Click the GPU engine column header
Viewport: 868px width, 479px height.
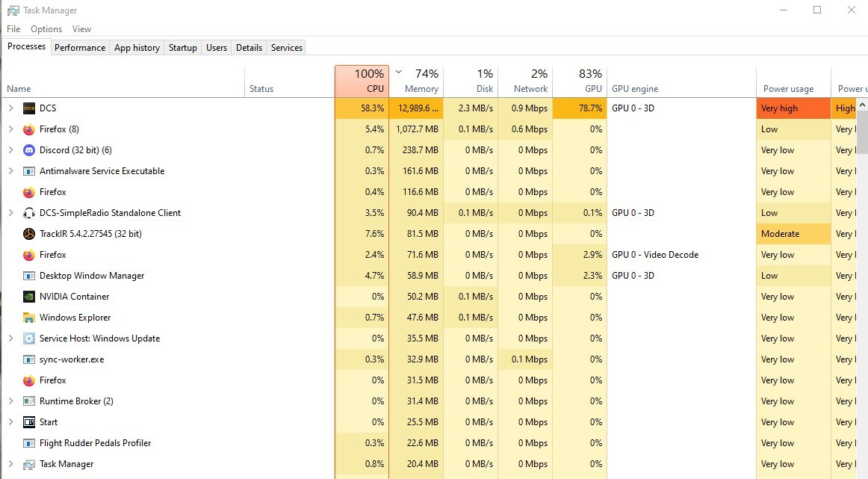681,81
